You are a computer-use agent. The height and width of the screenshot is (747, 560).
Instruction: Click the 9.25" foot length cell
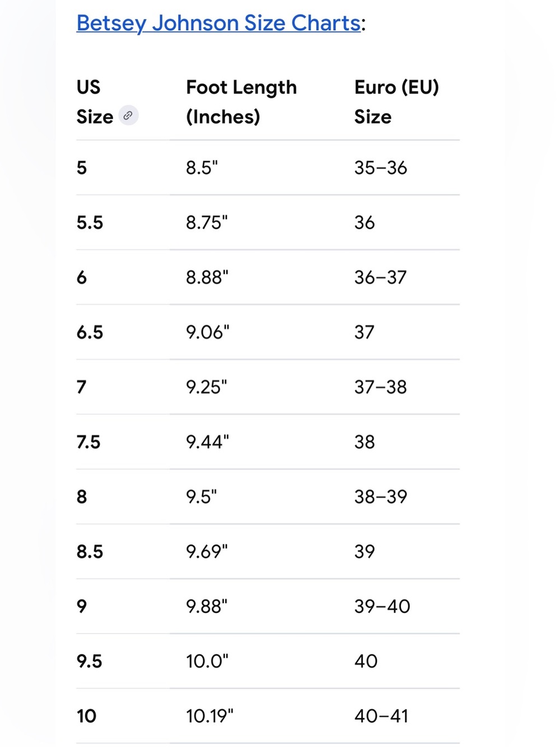pyautogui.click(x=207, y=387)
